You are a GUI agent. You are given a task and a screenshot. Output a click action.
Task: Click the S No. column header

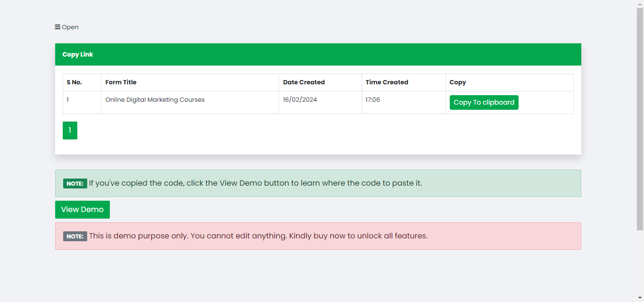click(x=74, y=82)
